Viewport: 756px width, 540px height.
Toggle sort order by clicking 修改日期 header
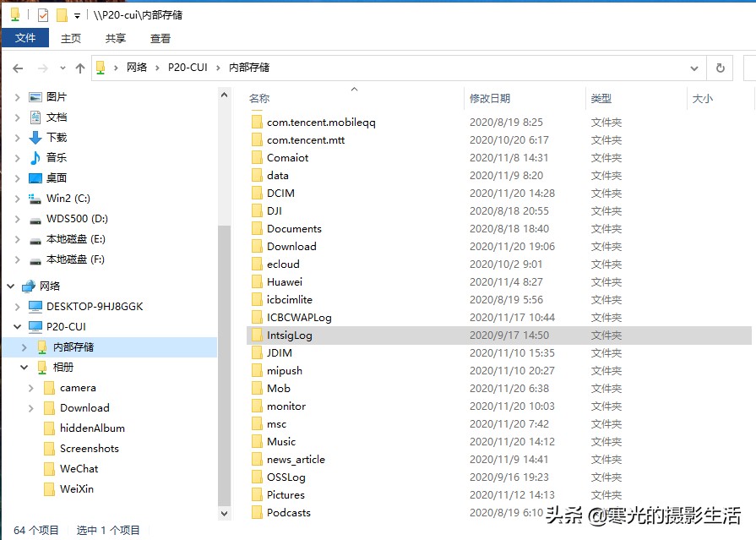490,98
